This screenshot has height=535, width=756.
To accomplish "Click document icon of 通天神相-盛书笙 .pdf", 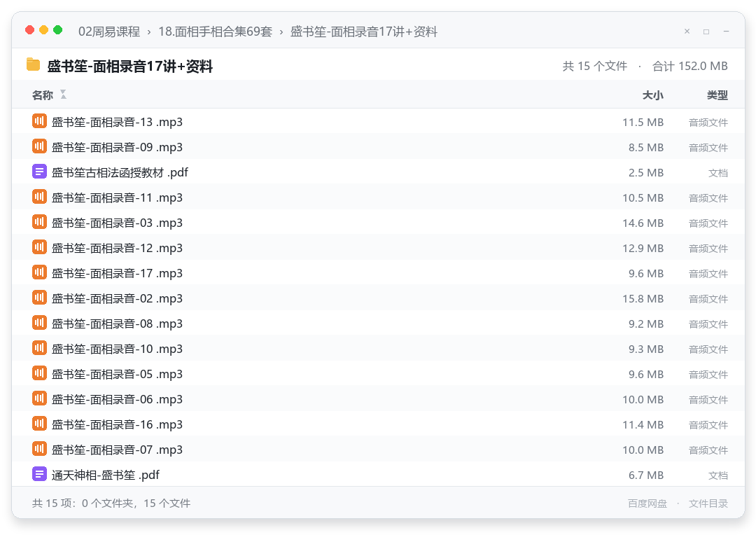I will (x=39, y=474).
